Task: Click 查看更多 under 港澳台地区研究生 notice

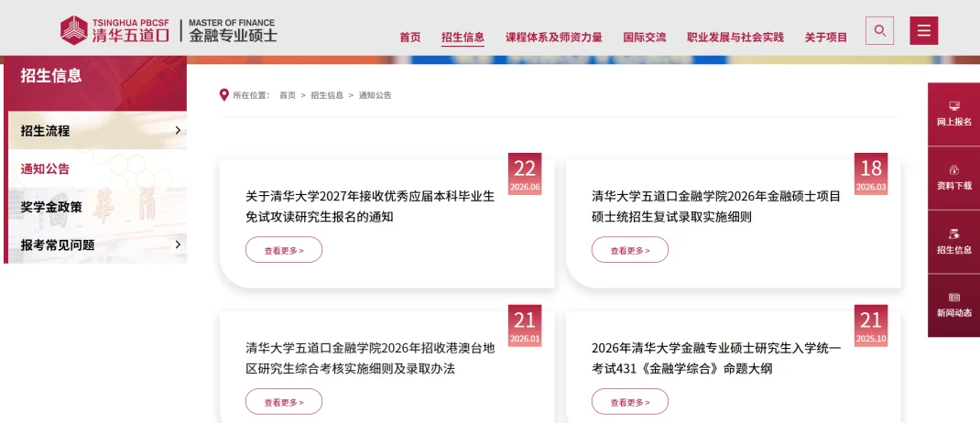Action: [x=284, y=402]
